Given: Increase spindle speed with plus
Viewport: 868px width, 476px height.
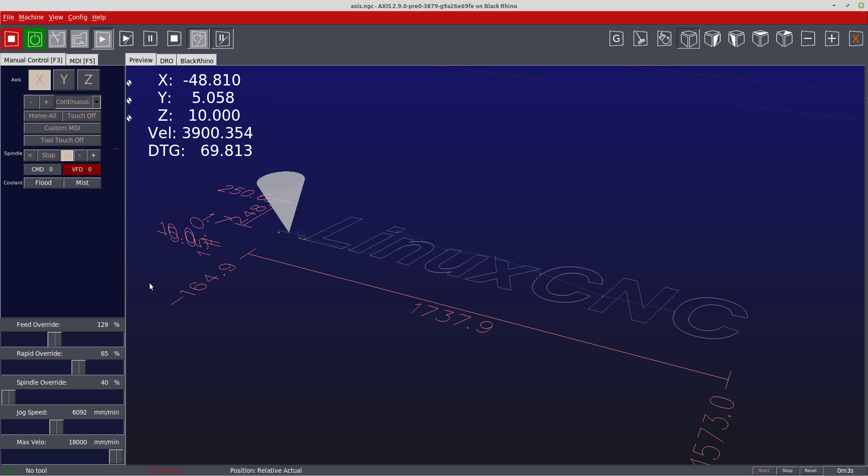Looking at the screenshot, I should pyautogui.click(x=94, y=156).
